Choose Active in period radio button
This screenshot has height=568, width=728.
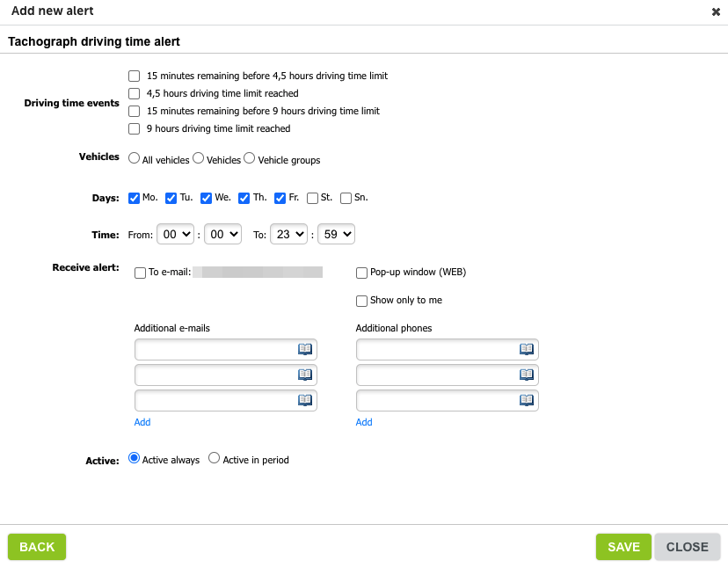[214, 459]
